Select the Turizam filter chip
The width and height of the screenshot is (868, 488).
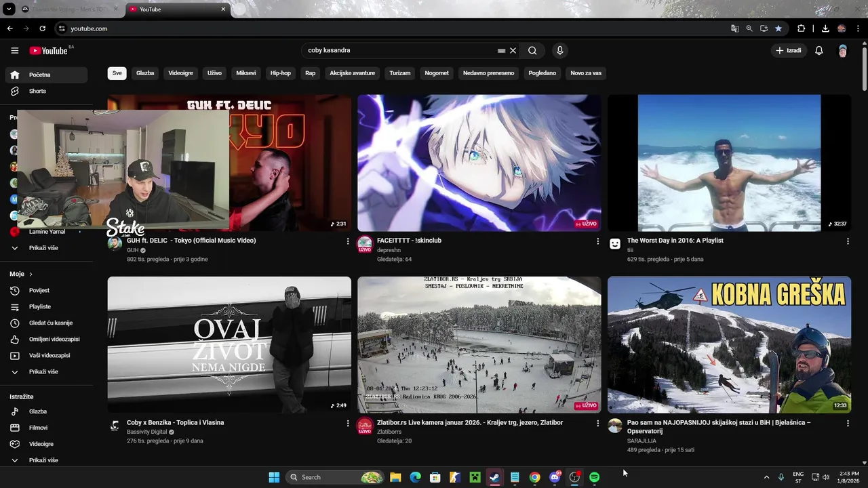[x=400, y=73]
